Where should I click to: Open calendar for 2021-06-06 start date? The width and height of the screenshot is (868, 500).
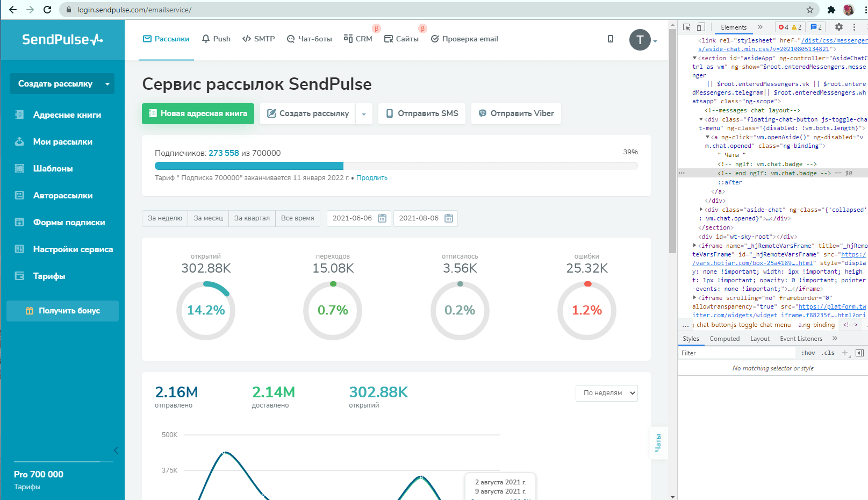pos(382,218)
